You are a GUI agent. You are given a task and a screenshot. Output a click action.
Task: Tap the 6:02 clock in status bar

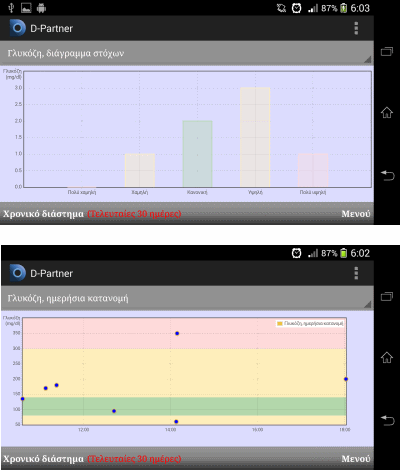coord(360,253)
